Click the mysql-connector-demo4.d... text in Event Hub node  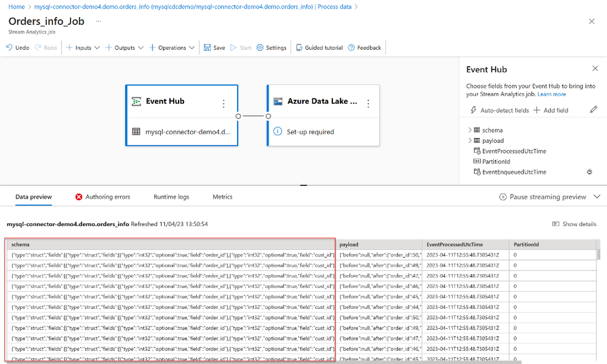tap(188, 132)
